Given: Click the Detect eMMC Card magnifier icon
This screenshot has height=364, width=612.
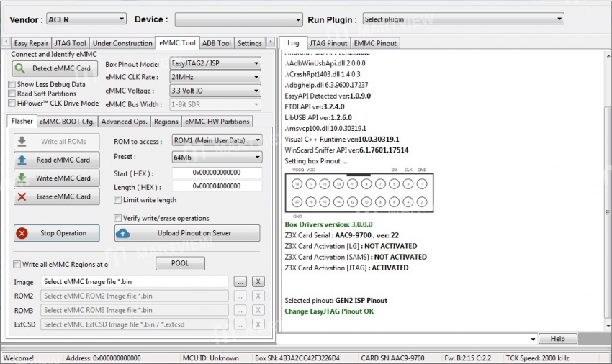Looking at the screenshot, I should click(x=22, y=69).
